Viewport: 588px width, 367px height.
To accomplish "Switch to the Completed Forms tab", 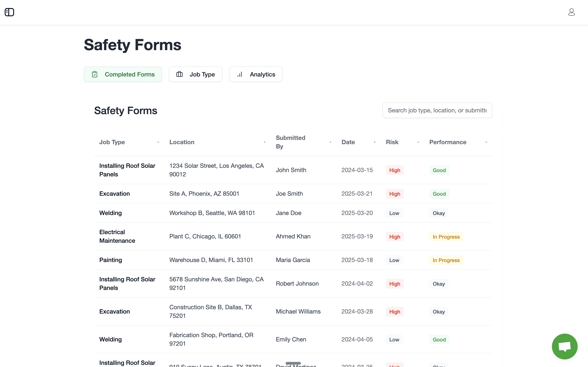I will 123,74.
